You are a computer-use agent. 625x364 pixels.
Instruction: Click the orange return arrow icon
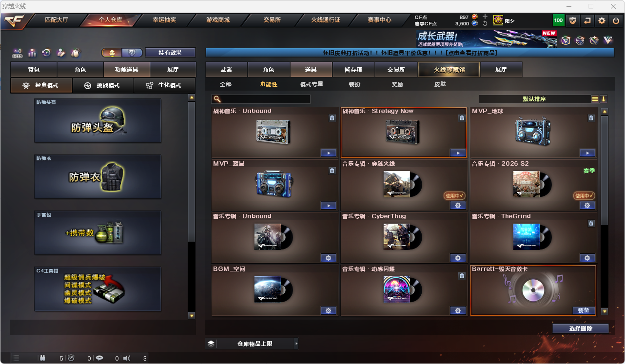(587, 20)
